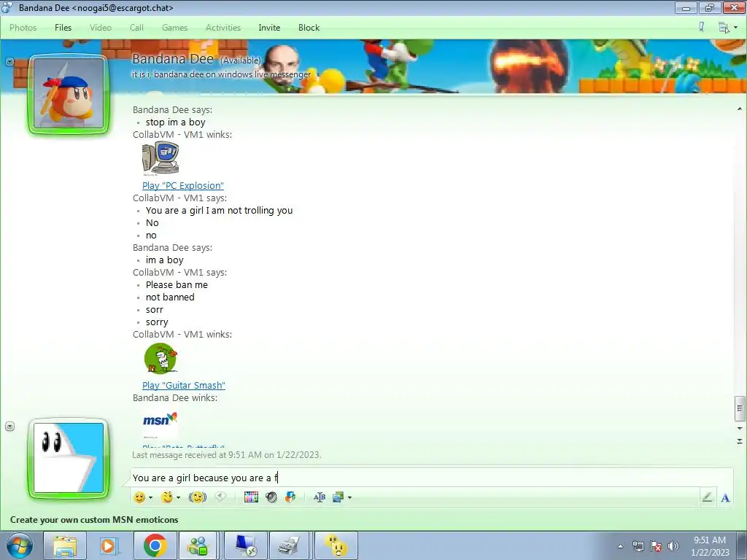This screenshot has height=560, width=747.
Task: Open the show menu icon at top right
Action: click(727, 28)
